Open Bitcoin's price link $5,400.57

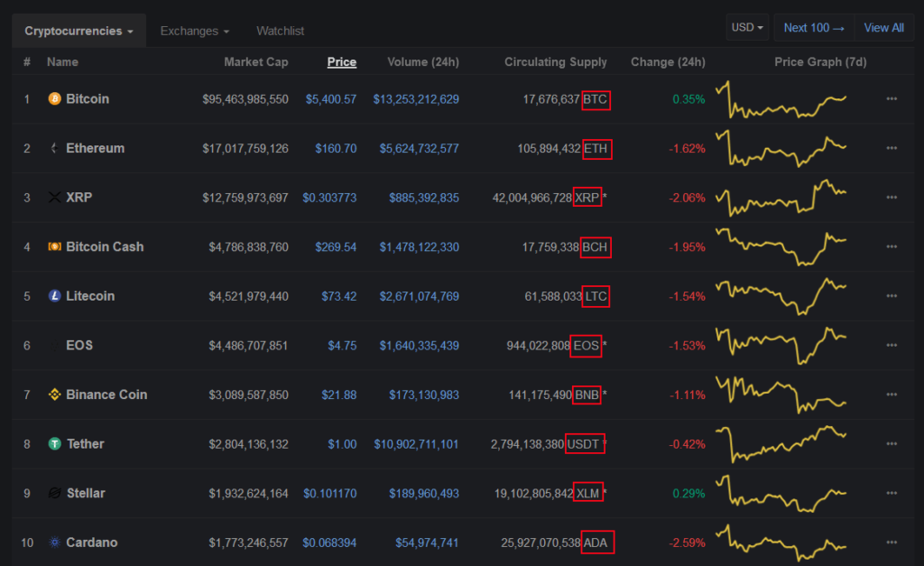tap(332, 99)
